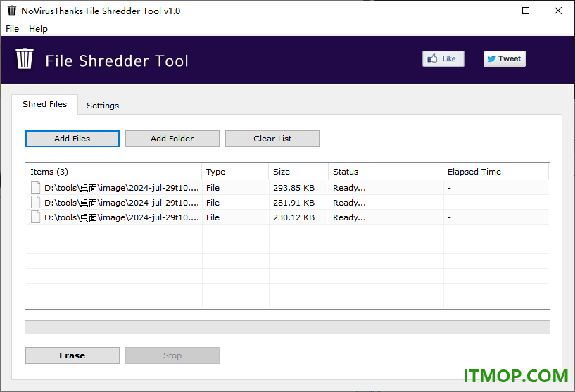Click the 293.85 KB size cell
This screenshot has height=392, width=575.
(293, 188)
